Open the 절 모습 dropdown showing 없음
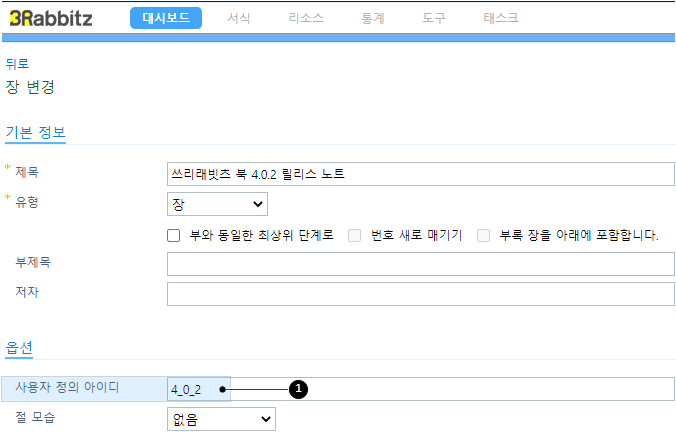 pos(221,419)
